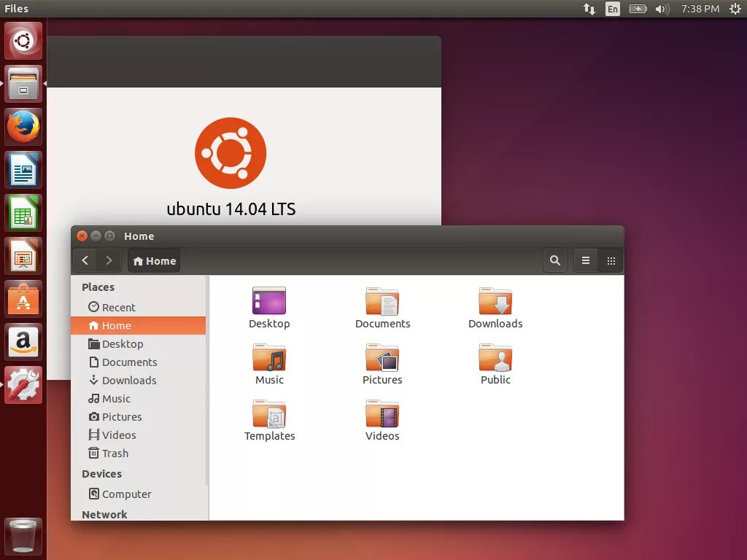Open the Files launcher icon

pyautogui.click(x=23, y=85)
